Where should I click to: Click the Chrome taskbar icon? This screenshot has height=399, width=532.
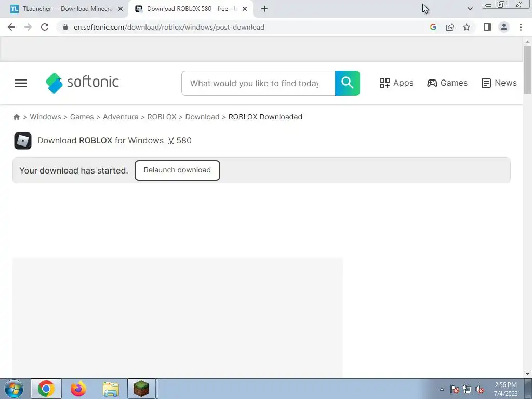click(x=46, y=389)
